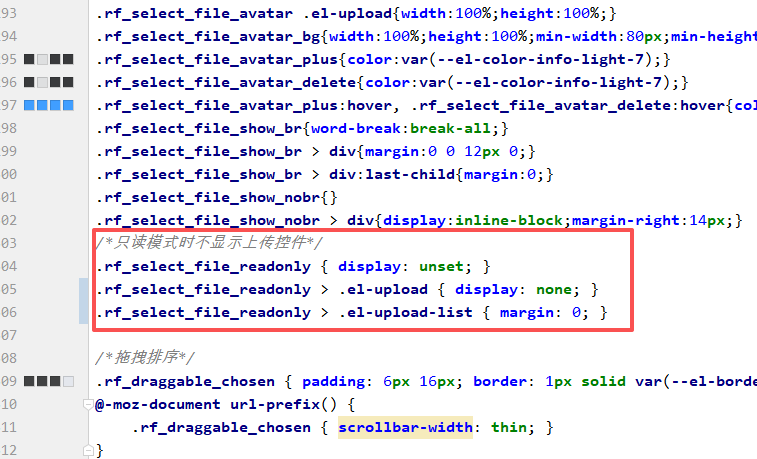Screen dimensions: 757x459
Task: Click the 'thin' scrollbar-width value
Action: pos(508,427)
